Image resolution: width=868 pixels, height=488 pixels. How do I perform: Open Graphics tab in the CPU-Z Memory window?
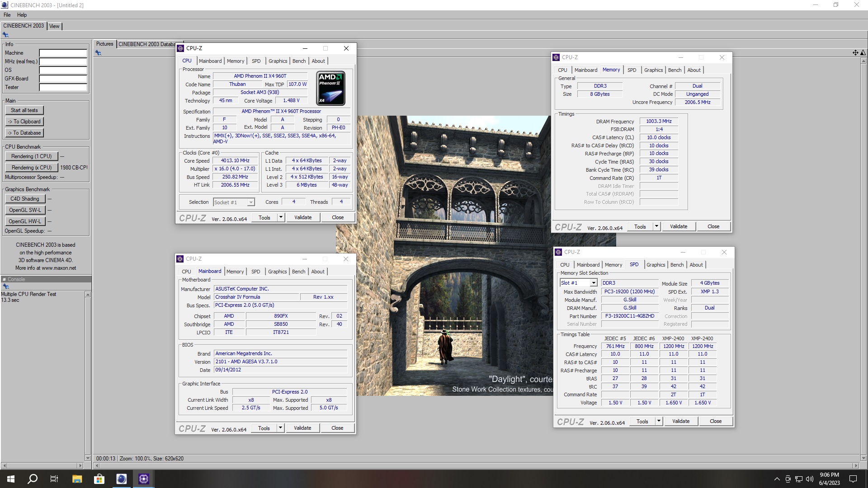(653, 70)
